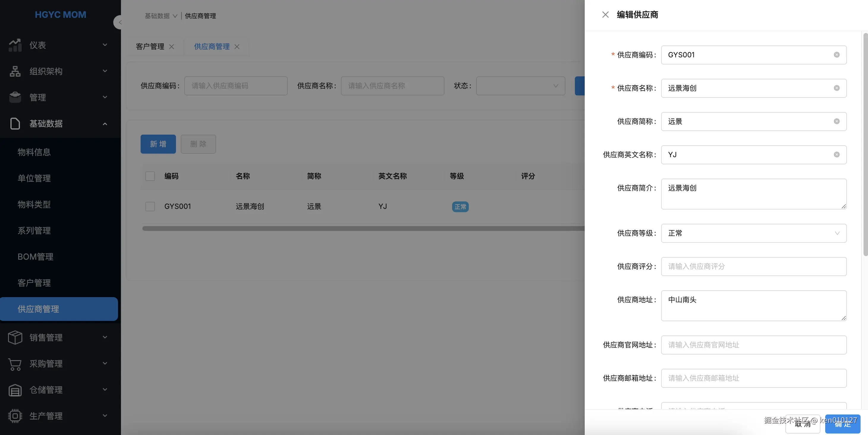
Task: Open the 状态 filter dropdown
Action: [x=520, y=86]
